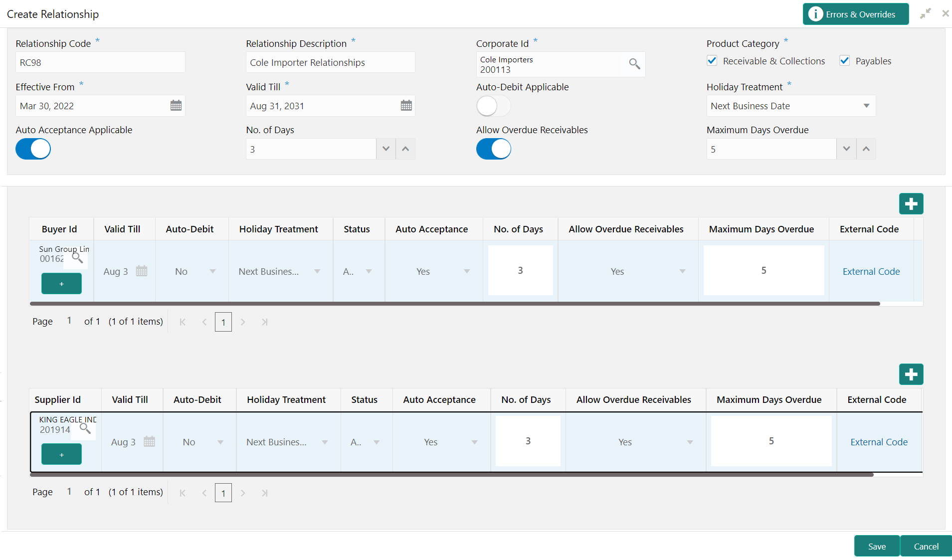
Task: Add a new buyer row with plus icon
Action: [x=911, y=203]
